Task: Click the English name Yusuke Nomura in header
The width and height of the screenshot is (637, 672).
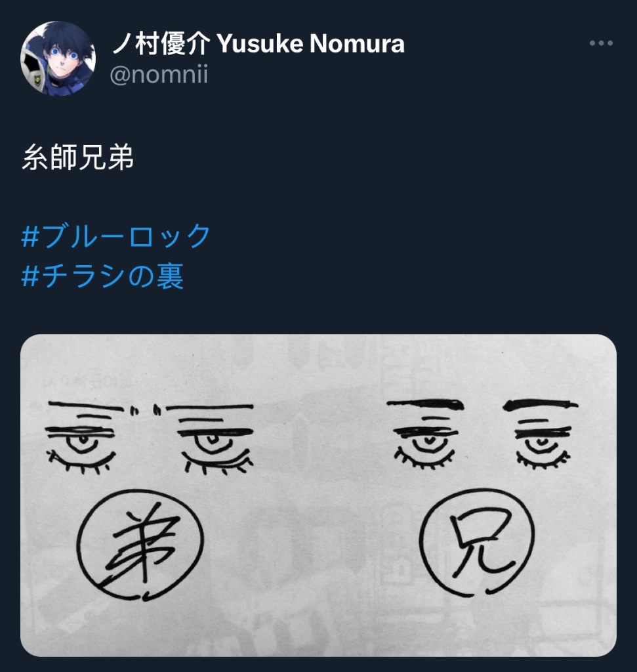Action: (310, 44)
